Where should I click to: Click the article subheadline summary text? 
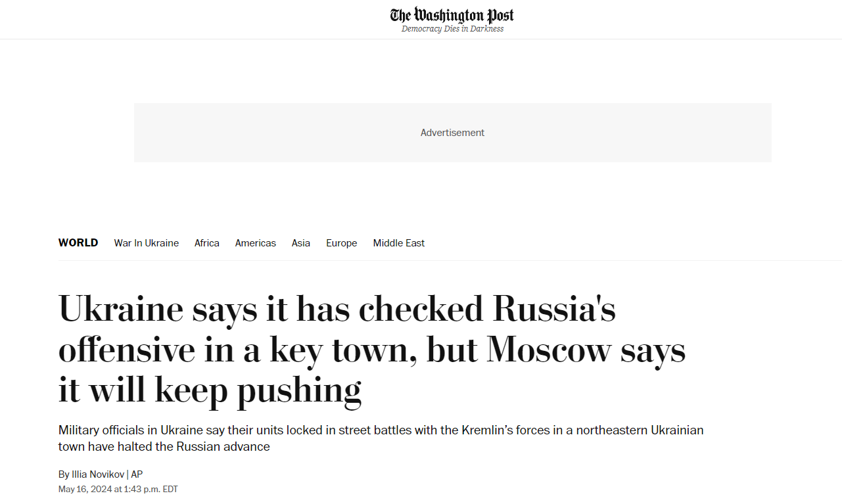(x=381, y=438)
